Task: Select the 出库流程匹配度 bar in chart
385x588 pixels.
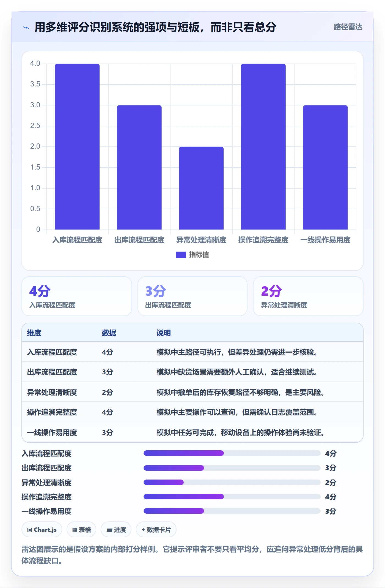Action: [139, 167]
